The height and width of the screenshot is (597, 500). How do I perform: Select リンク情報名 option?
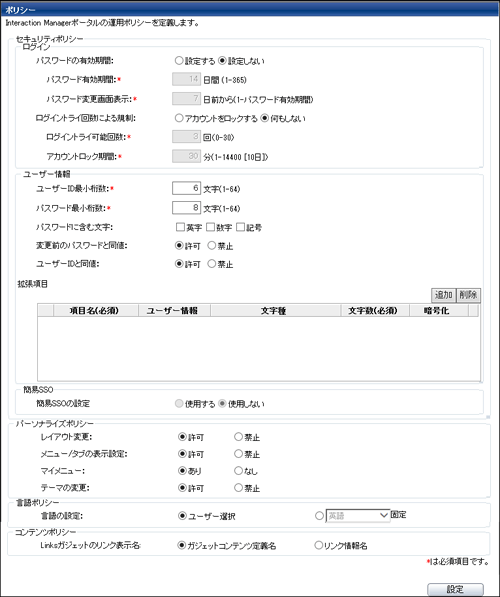318,546
